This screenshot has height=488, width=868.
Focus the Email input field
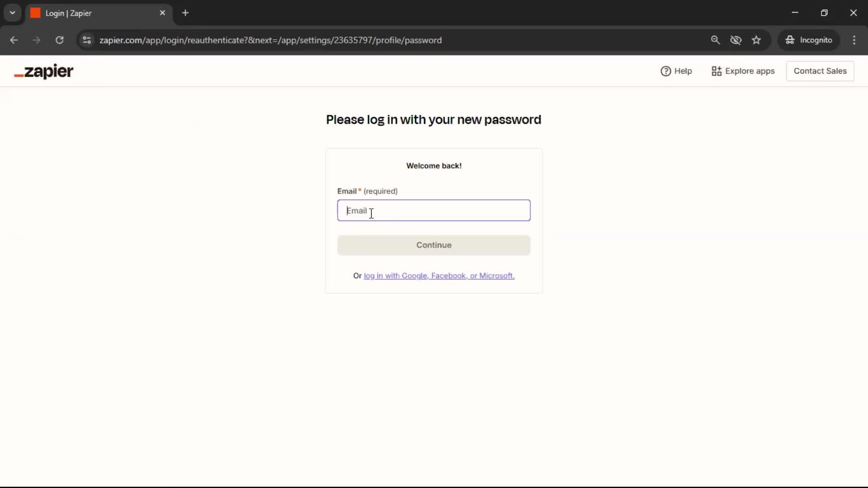(434, 211)
